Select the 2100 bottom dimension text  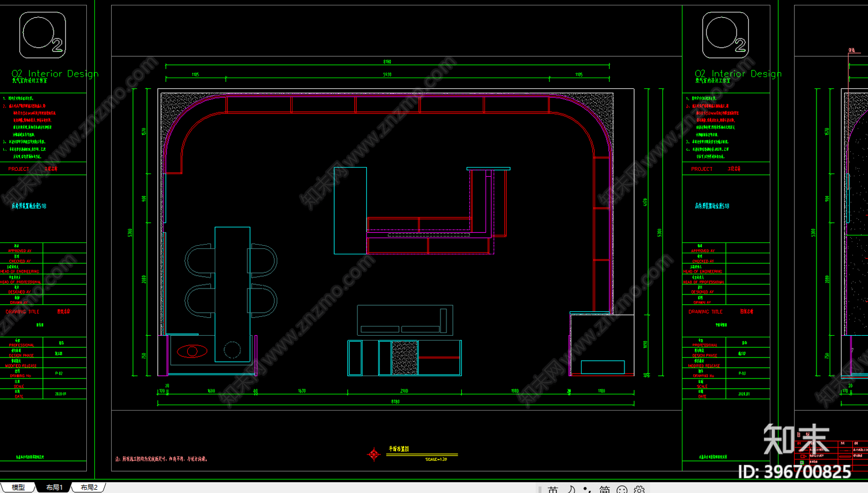point(404,391)
